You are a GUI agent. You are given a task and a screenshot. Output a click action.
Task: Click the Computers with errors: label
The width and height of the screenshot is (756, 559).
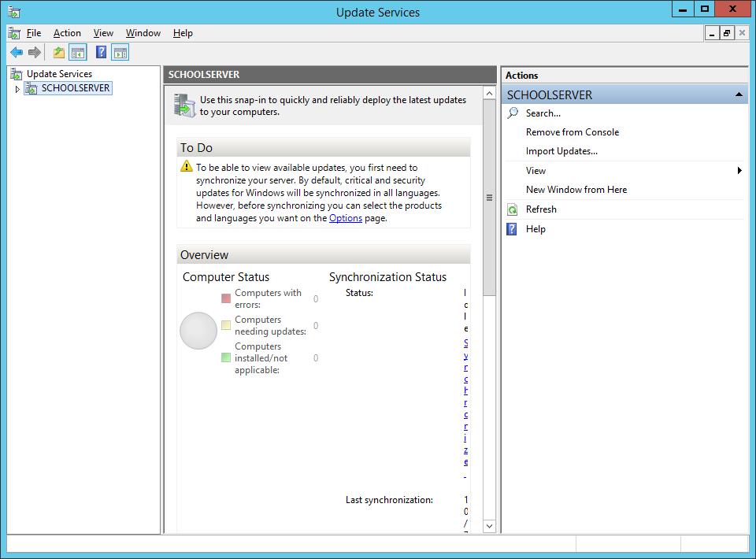[x=268, y=298]
